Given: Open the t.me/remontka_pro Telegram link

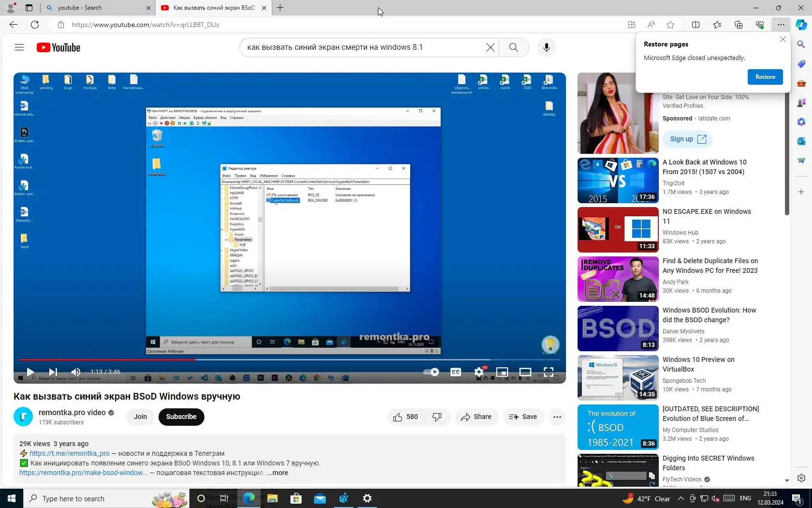Looking at the screenshot, I should point(70,454).
